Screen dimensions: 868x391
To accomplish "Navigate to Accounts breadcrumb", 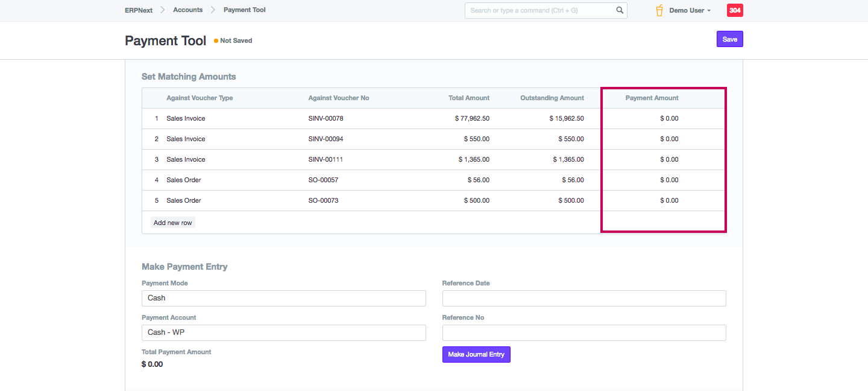I will point(187,10).
